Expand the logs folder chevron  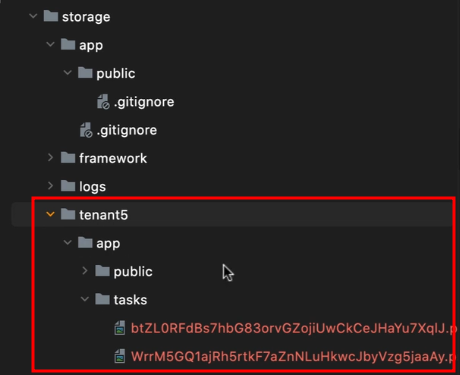point(50,186)
